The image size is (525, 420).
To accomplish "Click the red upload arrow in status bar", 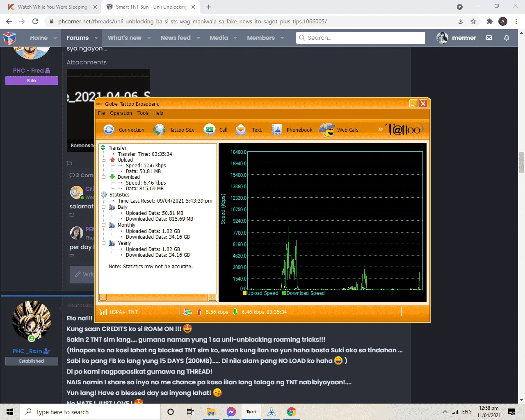I will 199,312.
